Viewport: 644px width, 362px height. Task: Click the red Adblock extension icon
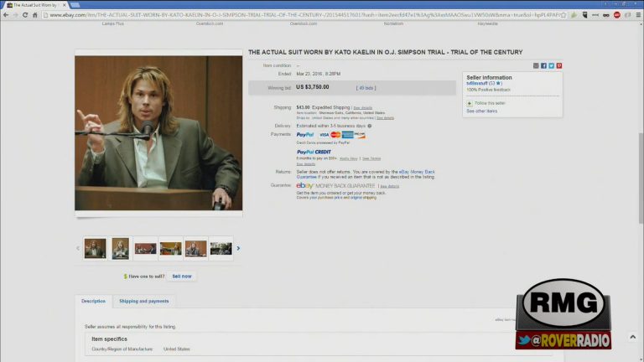click(x=617, y=15)
